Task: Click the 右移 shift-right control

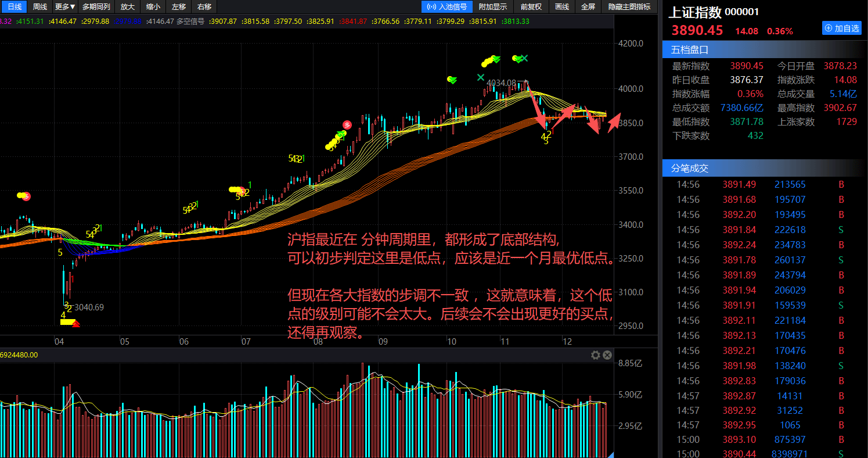Action: point(204,7)
